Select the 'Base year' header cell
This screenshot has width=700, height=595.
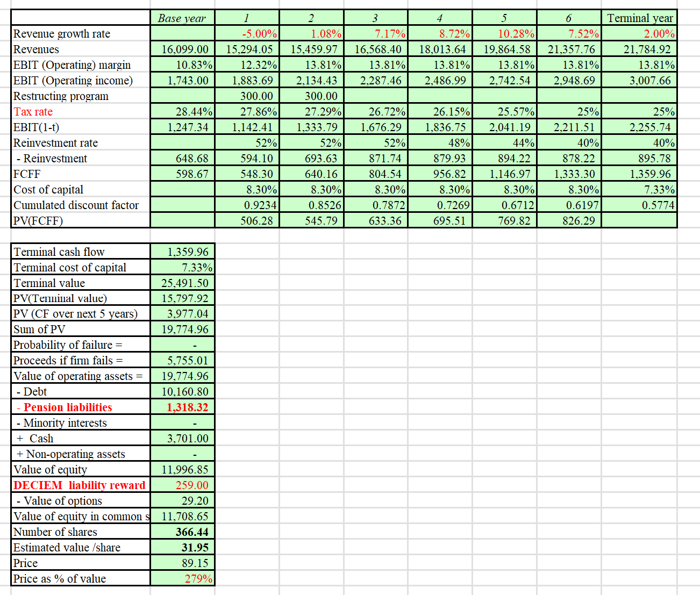tap(182, 18)
